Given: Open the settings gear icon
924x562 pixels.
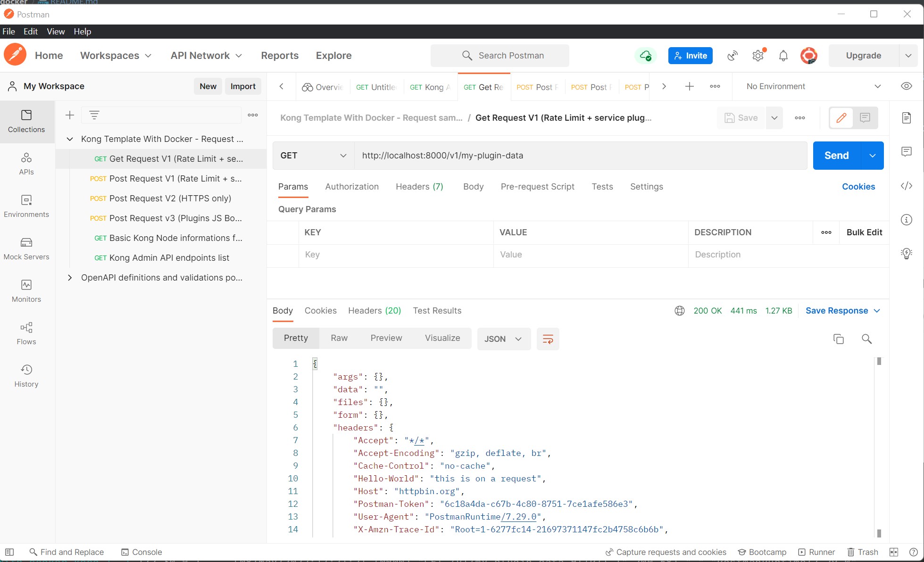Looking at the screenshot, I should [x=758, y=56].
